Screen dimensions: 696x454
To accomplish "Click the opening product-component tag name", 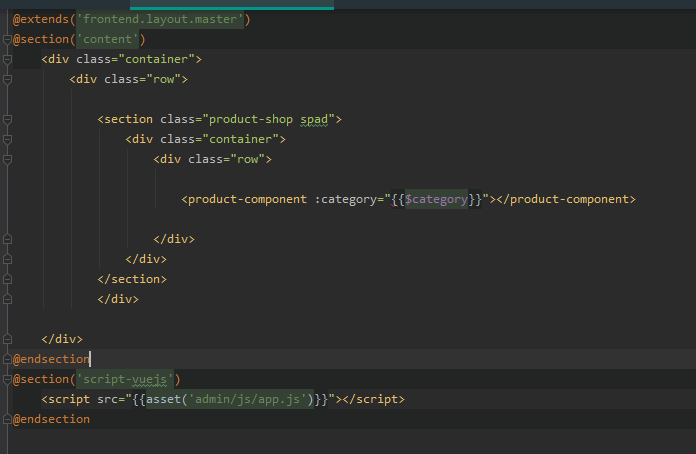I will pyautogui.click(x=247, y=199).
